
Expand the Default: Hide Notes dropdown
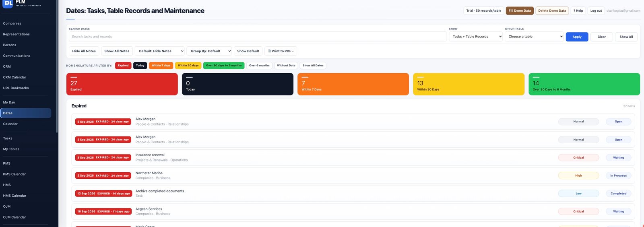pyautogui.click(x=160, y=51)
